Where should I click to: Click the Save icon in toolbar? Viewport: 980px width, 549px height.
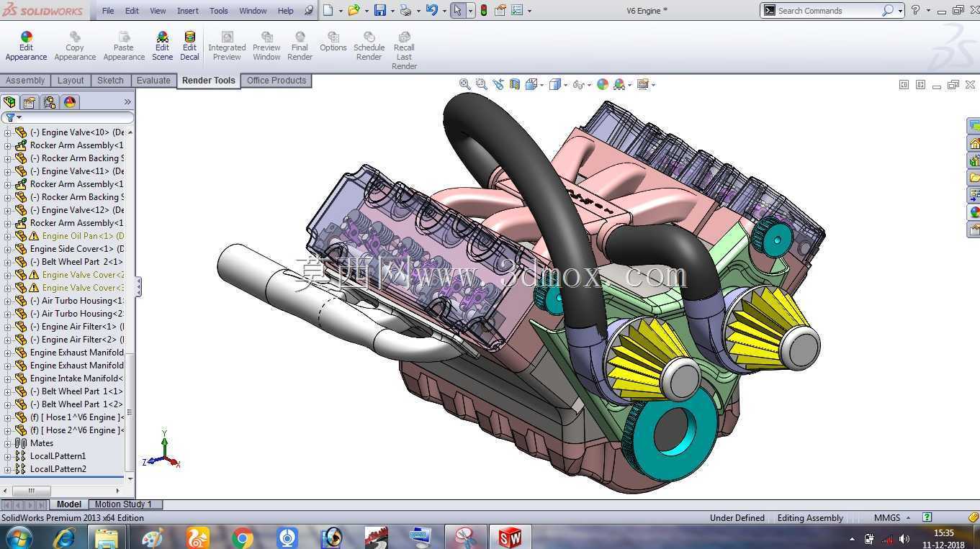(379, 10)
